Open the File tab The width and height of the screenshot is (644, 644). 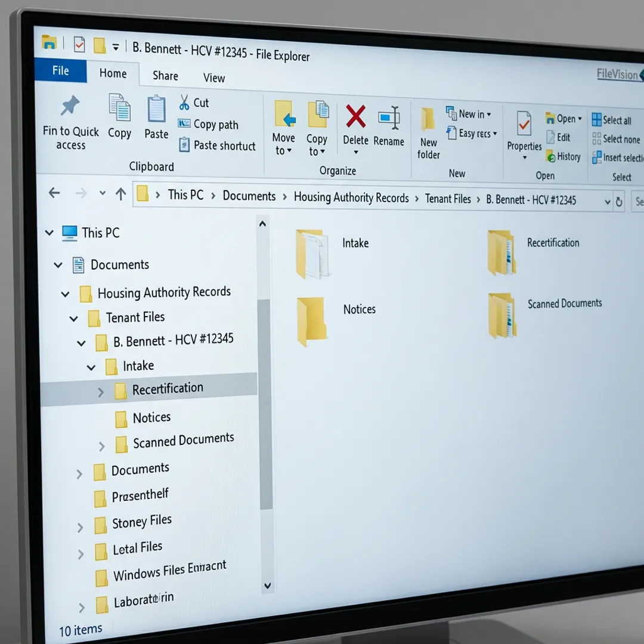tap(60, 70)
